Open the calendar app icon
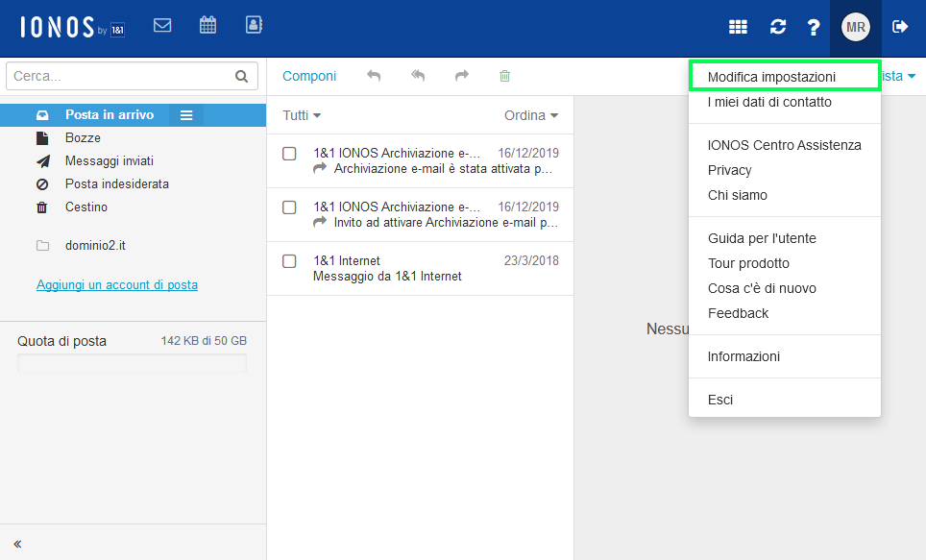 click(207, 25)
